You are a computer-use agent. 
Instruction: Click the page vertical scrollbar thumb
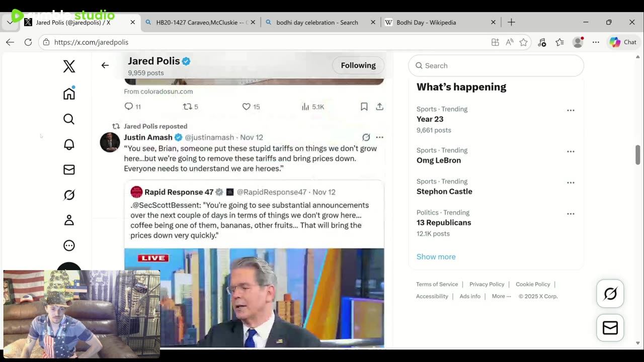[637, 155]
